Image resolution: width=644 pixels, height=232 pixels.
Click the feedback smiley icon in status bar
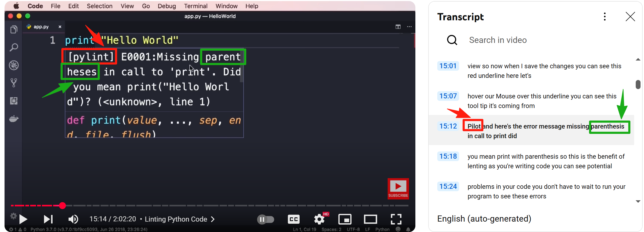398,229
